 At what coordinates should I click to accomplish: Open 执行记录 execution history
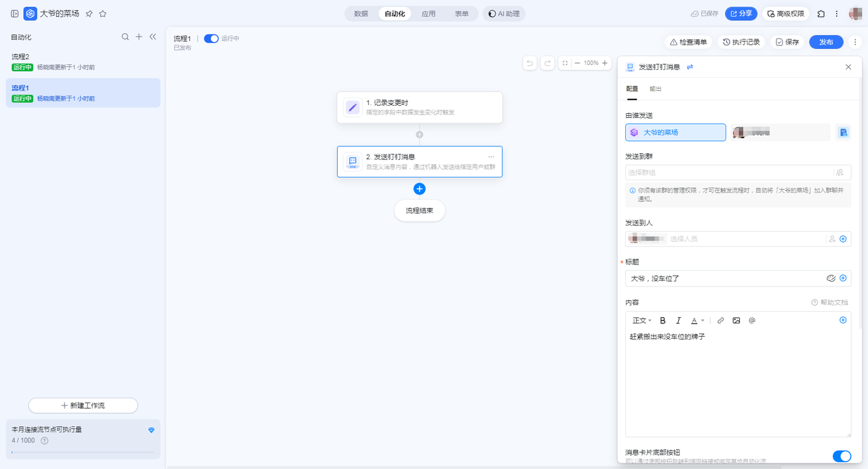point(741,42)
